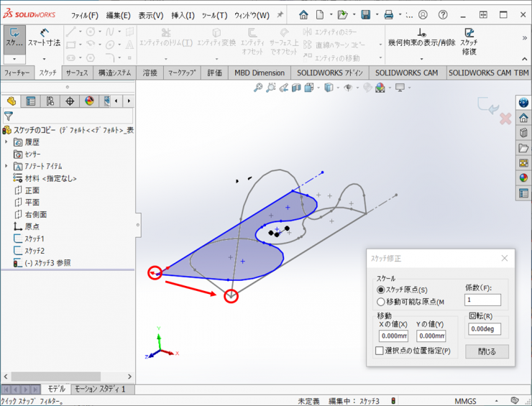This screenshot has width=532, height=406.
Task: Click the Print icon in top toolbar
Action: pos(388,14)
